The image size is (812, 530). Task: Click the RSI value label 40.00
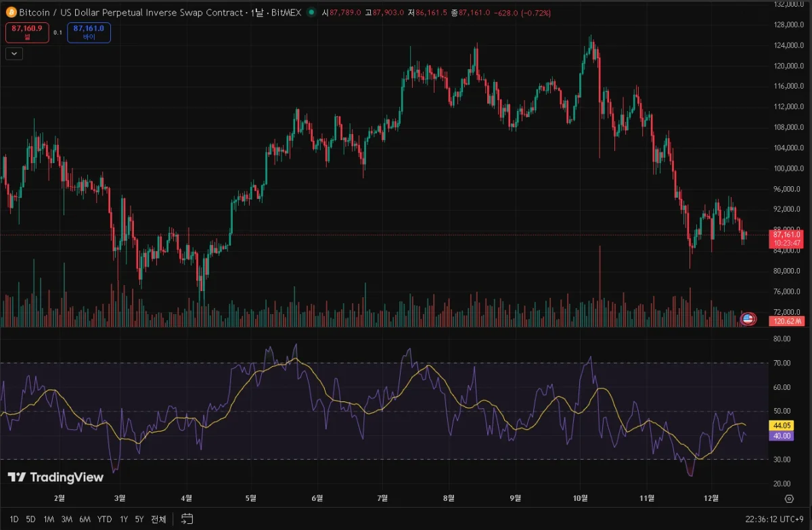point(782,437)
